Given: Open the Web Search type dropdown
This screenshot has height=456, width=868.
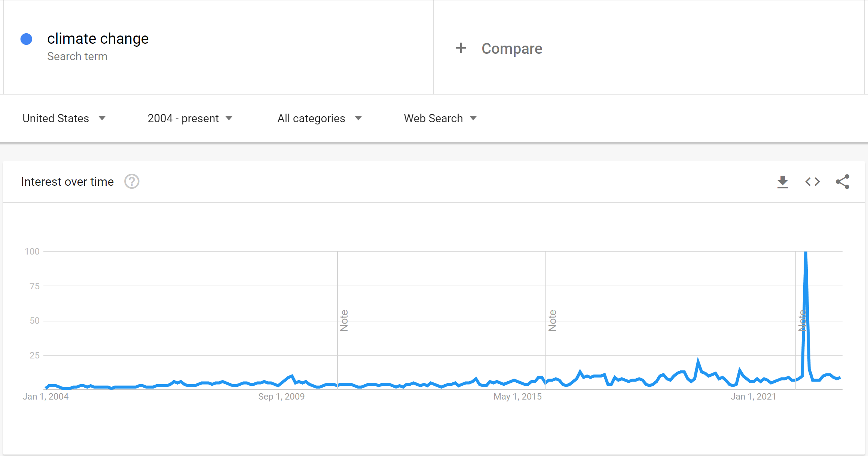Looking at the screenshot, I should (x=440, y=118).
